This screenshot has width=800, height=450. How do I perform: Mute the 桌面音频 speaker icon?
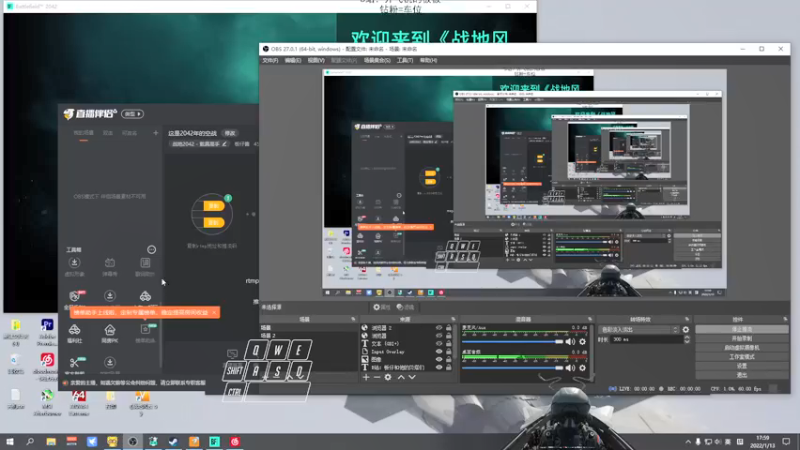570,368
